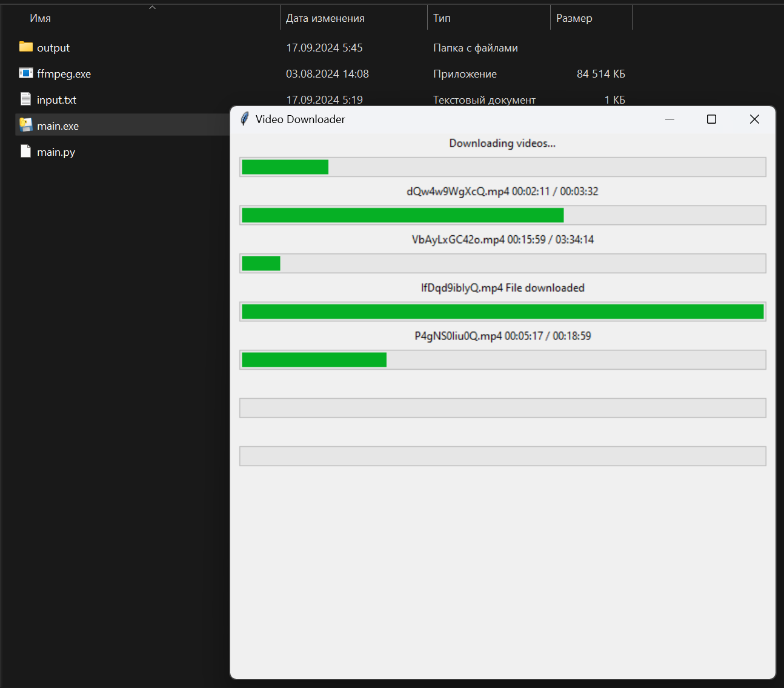Click the dQw4w9WgXcQ.mp4 00:02:11 label
This screenshot has width=784, height=688.
point(502,191)
